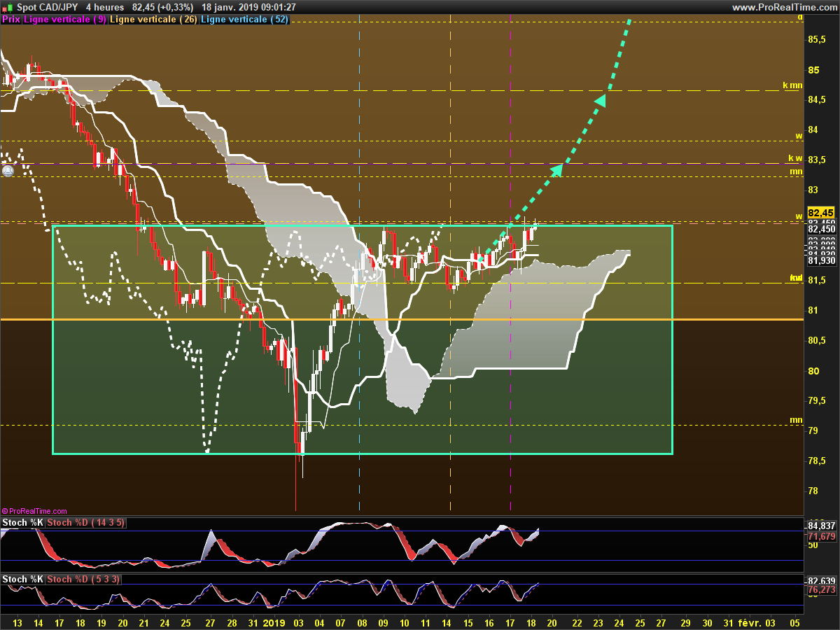Select Stoch %K label of 14 3 5 panel

pos(23,523)
